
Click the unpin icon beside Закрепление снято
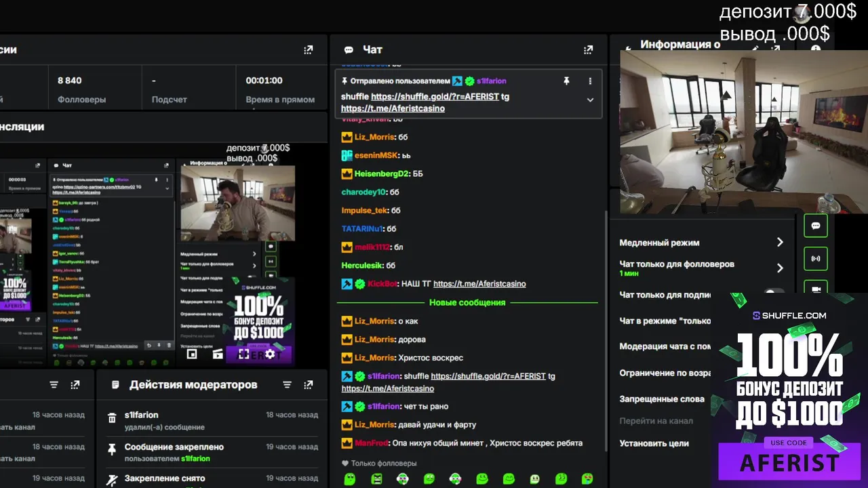pos(112,481)
